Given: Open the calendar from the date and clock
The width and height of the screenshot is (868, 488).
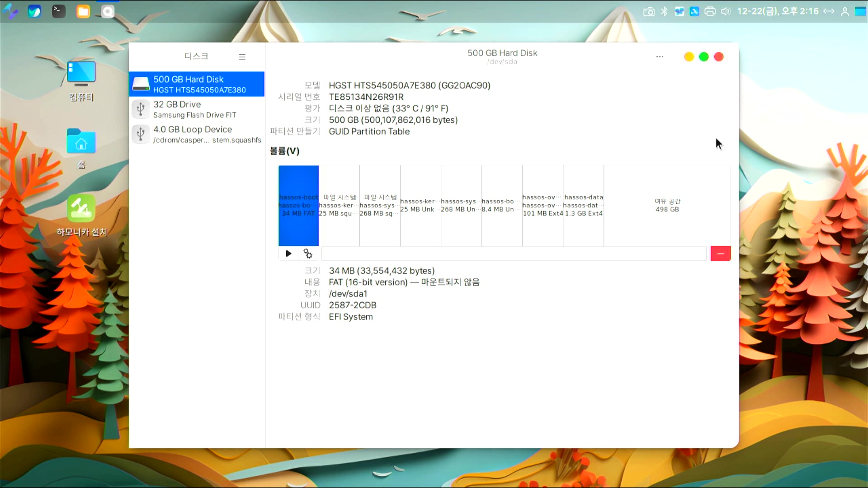Looking at the screenshot, I should point(778,11).
